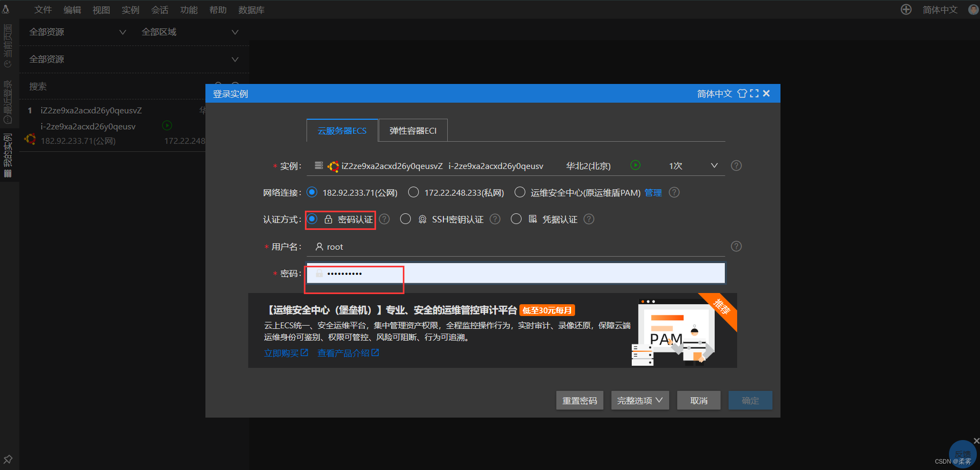The width and height of the screenshot is (980, 470).
Task: Expand the 全部区域 region dropdown
Action: click(x=190, y=32)
